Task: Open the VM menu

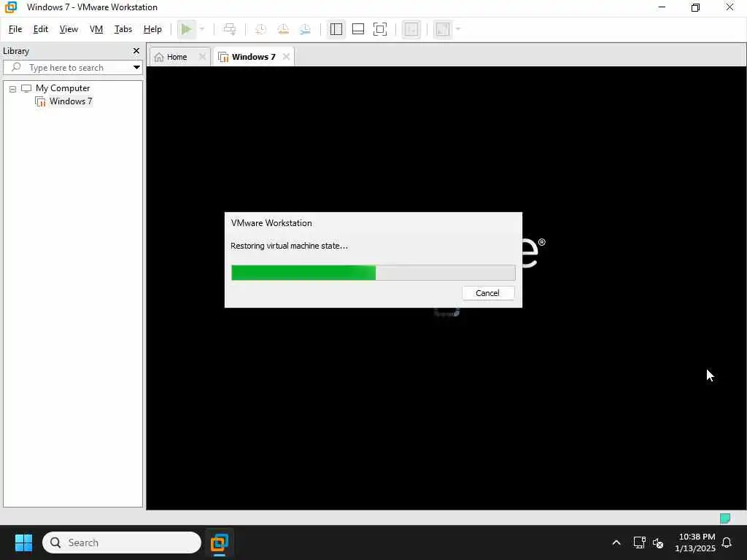Action: click(96, 29)
